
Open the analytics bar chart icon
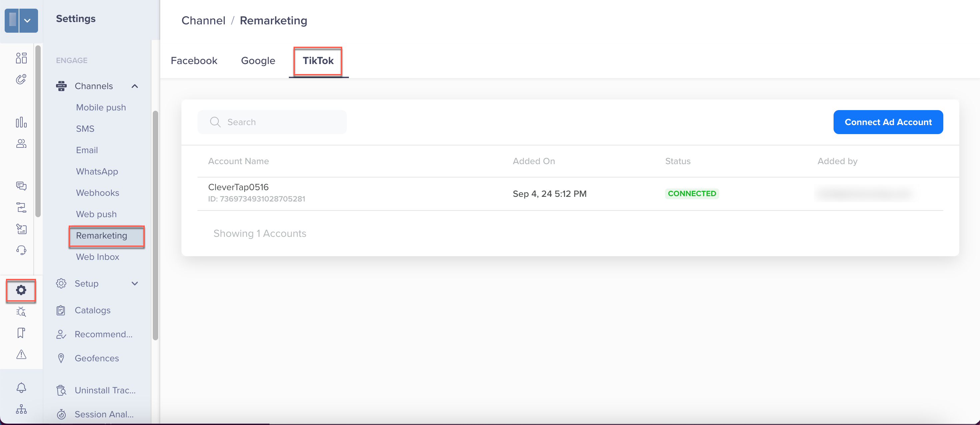click(21, 122)
